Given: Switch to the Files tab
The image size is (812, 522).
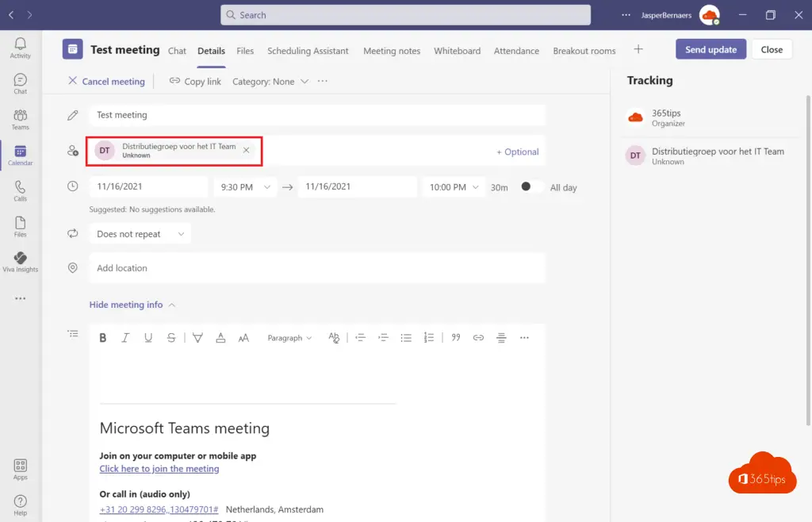Looking at the screenshot, I should (x=245, y=51).
